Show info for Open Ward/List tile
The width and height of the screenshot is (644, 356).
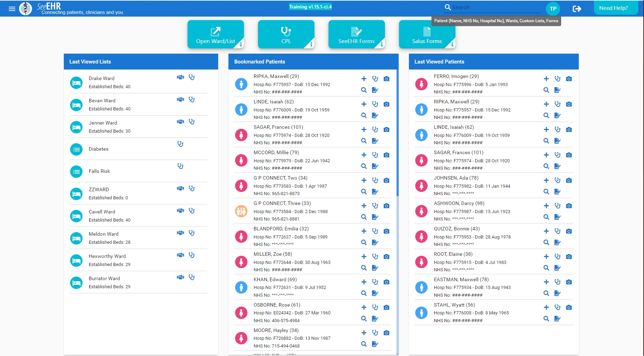point(241,44)
